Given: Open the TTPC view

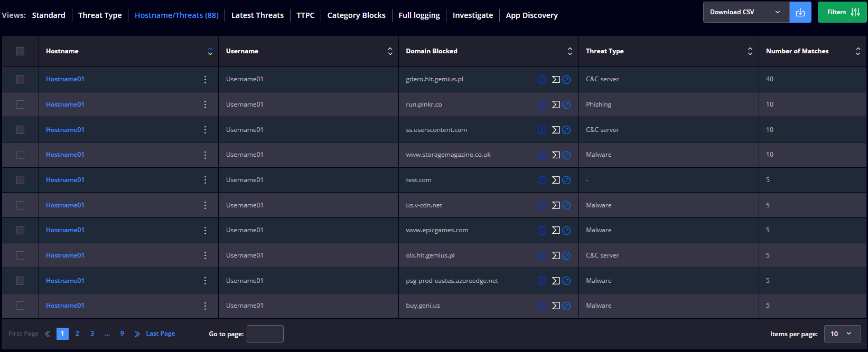Looking at the screenshot, I should click(305, 15).
